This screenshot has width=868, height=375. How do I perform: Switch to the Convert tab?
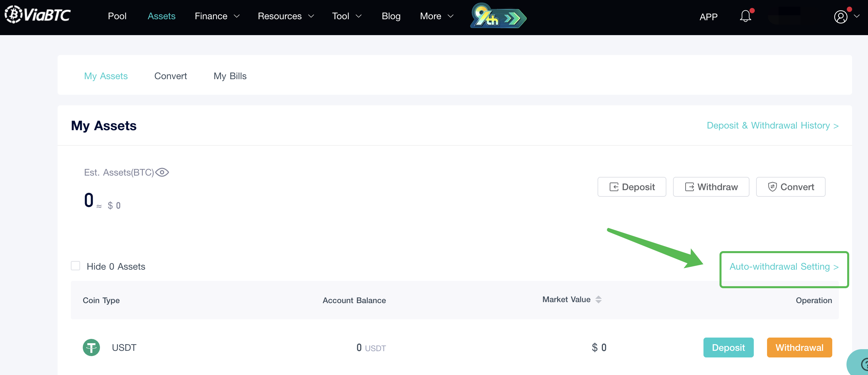click(x=170, y=76)
